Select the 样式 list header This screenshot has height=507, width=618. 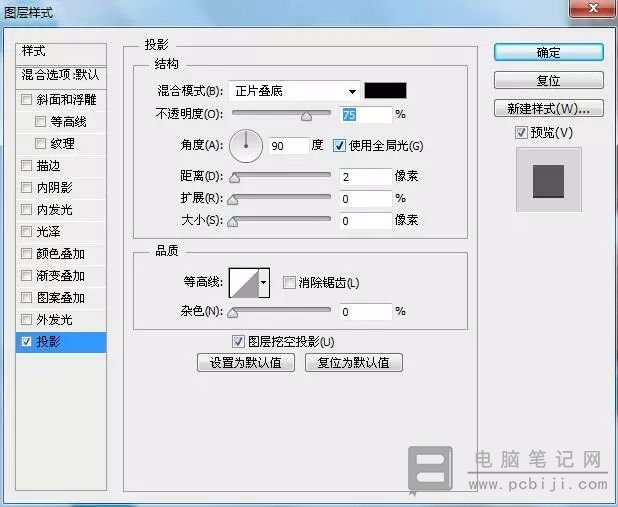61,54
